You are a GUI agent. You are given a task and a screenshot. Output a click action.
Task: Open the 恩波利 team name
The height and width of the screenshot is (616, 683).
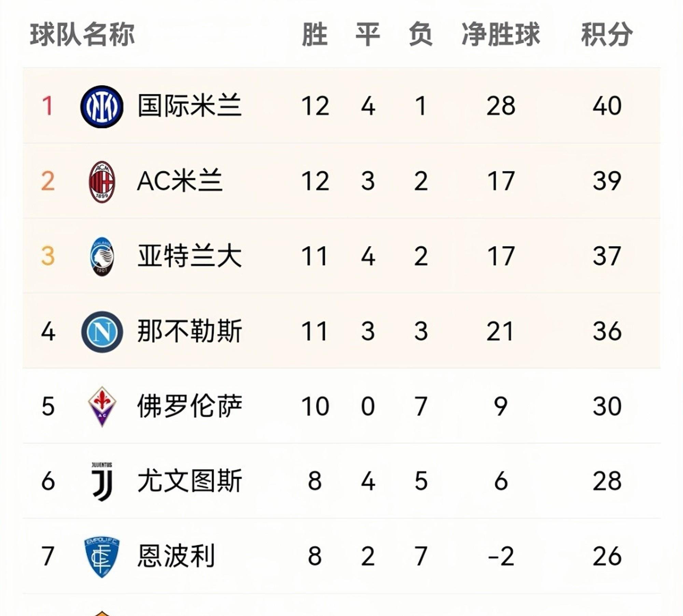176,556
